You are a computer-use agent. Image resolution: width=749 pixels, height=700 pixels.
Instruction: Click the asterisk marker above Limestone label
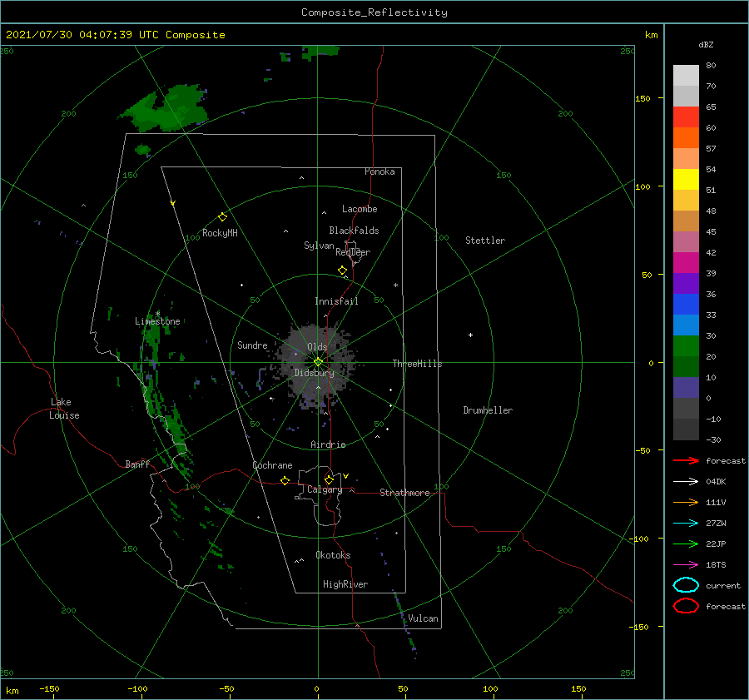(157, 314)
